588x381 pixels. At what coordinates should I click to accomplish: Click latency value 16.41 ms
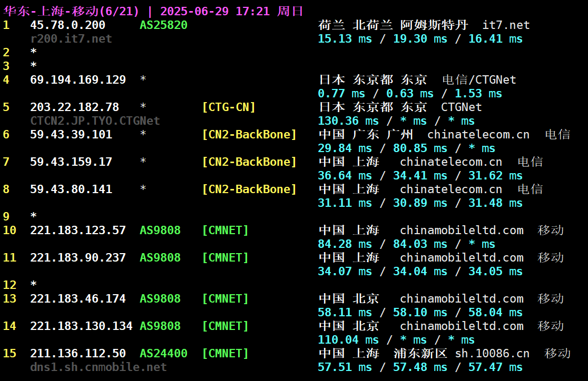point(495,38)
